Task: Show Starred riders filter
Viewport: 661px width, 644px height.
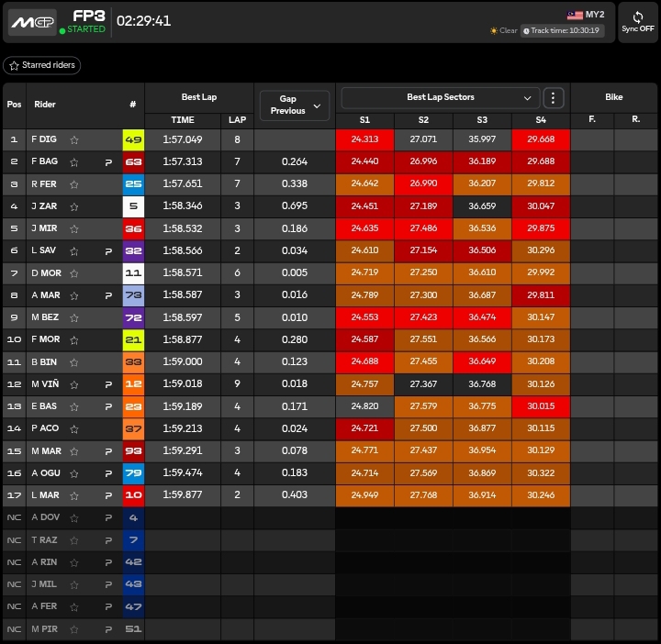Action: (42, 65)
